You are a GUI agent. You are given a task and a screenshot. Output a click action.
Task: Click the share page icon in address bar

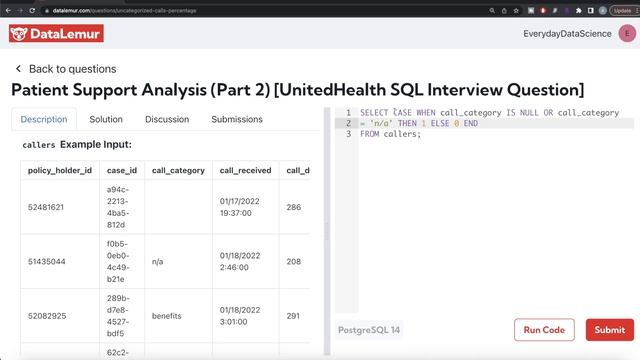504,11
